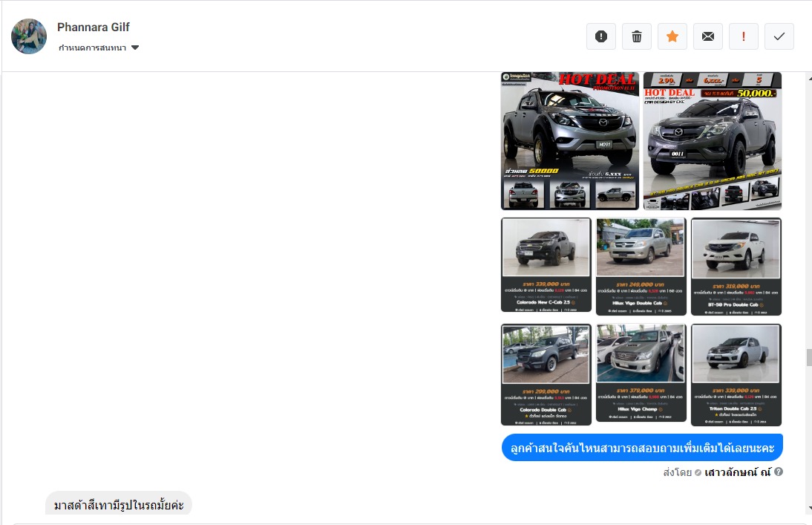Click help question mark beside sender name

779,472
